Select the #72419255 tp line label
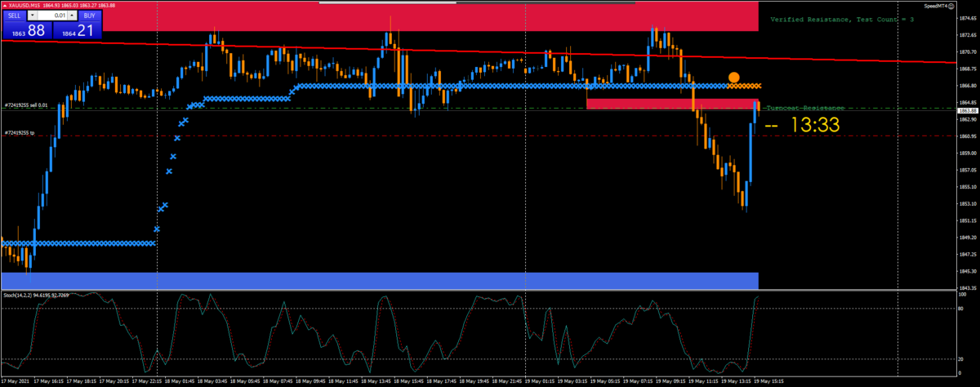The height and width of the screenshot is (387, 980). point(18,132)
